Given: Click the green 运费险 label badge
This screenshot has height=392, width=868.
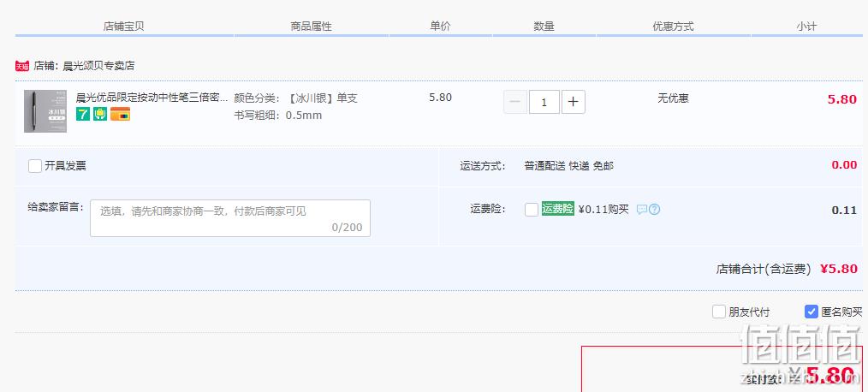Looking at the screenshot, I should (x=557, y=209).
